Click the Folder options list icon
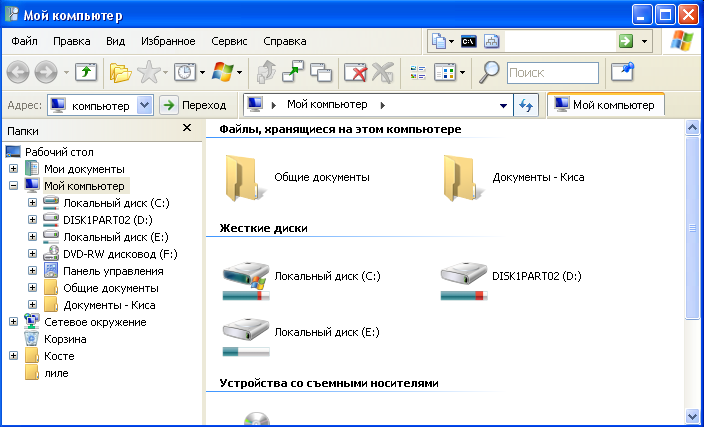 coord(418,72)
